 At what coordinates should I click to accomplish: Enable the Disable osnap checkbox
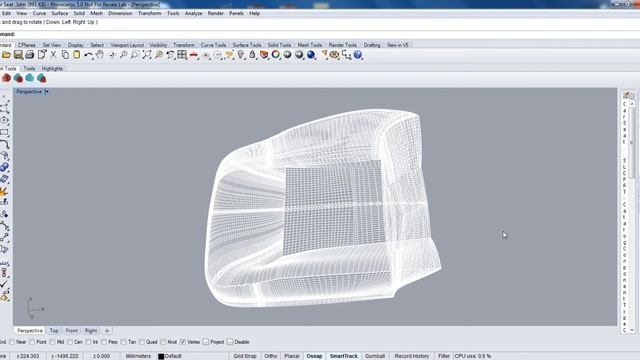(x=230, y=342)
